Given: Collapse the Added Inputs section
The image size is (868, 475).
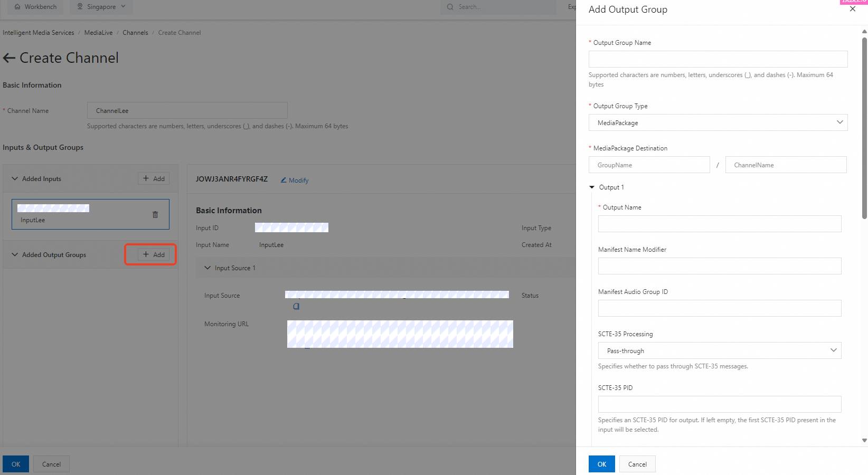Looking at the screenshot, I should (x=15, y=178).
